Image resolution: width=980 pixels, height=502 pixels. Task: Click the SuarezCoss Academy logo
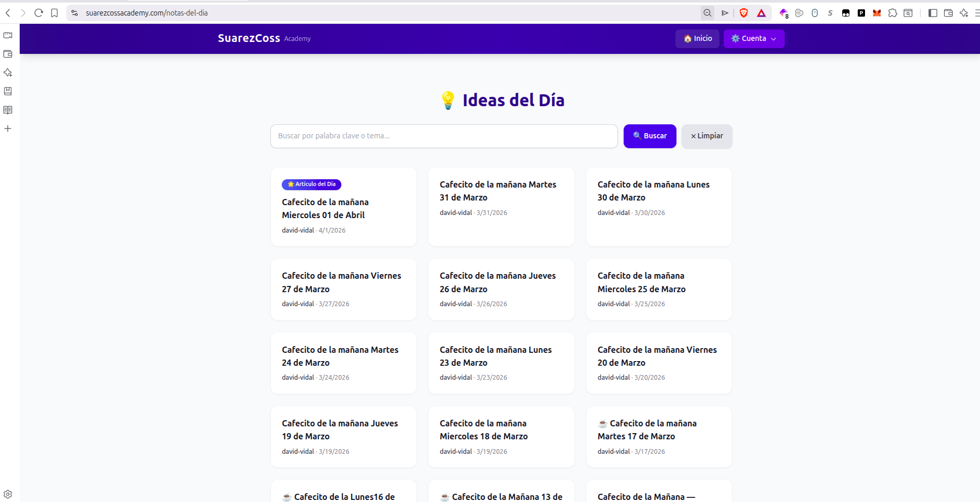(x=264, y=38)
